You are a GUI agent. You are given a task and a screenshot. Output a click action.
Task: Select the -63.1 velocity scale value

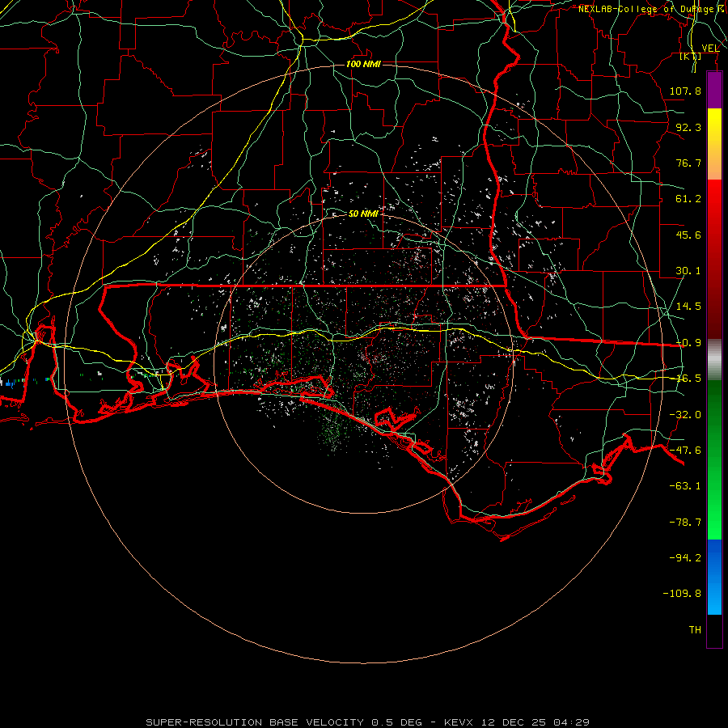[685, 486]
